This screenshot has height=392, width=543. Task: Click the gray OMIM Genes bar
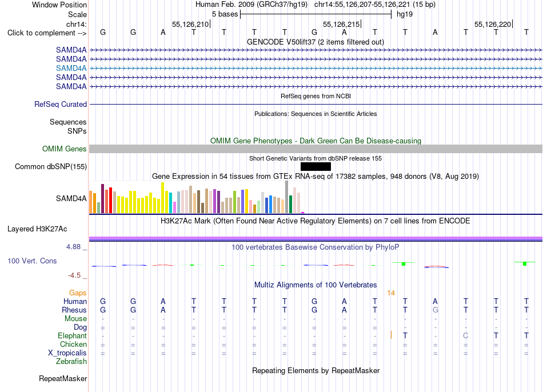coord(316,149)
